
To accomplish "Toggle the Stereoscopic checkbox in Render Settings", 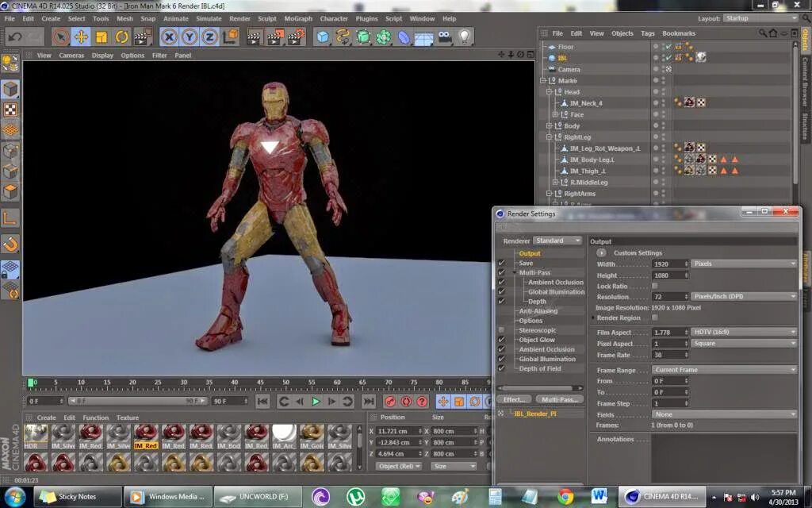I will [x=501, y=329].
